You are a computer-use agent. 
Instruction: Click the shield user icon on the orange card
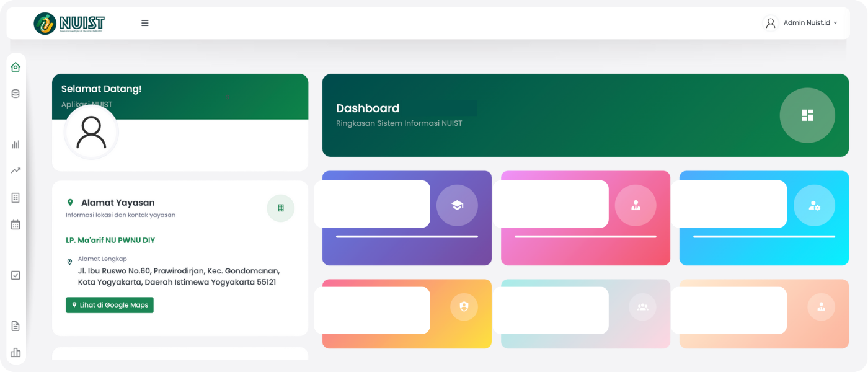click(464, 306)
